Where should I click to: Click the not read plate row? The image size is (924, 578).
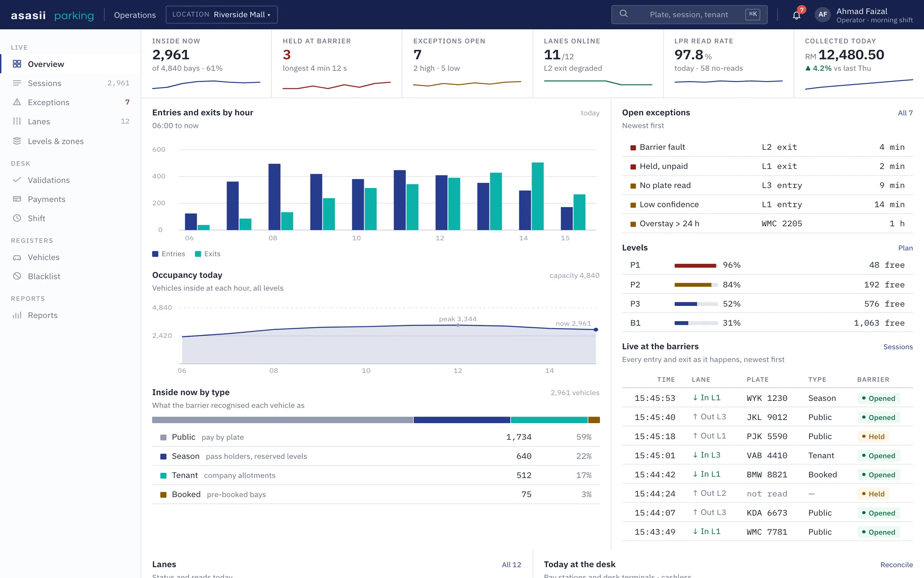click(x=767, y=494)
